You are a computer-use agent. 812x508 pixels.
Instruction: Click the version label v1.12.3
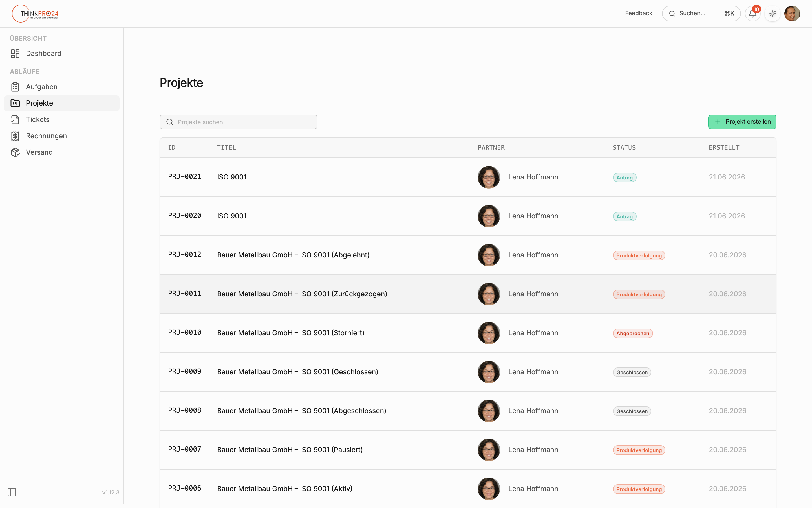[x=111, y=492]
